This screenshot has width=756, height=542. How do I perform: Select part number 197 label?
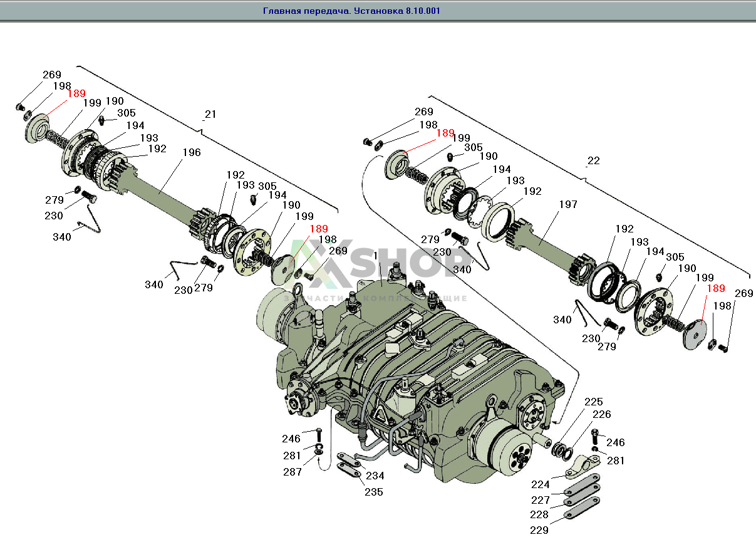point(568,204)
